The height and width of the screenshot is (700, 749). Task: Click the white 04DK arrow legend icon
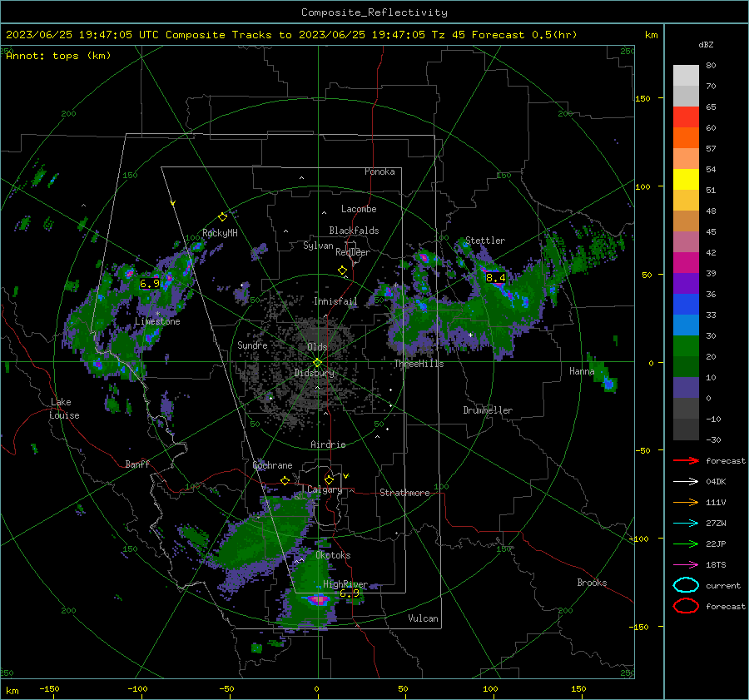pos(686,482)
